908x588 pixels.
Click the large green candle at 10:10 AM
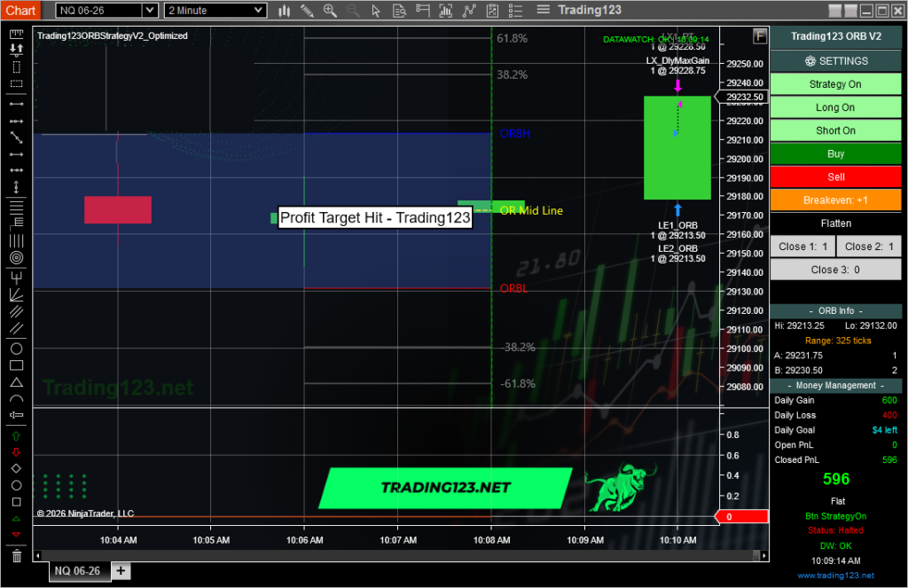(677, 148)
